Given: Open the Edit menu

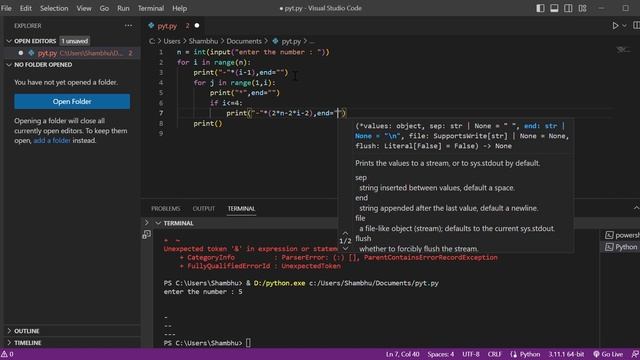Looking at the screenshot, I should (26, 8).
